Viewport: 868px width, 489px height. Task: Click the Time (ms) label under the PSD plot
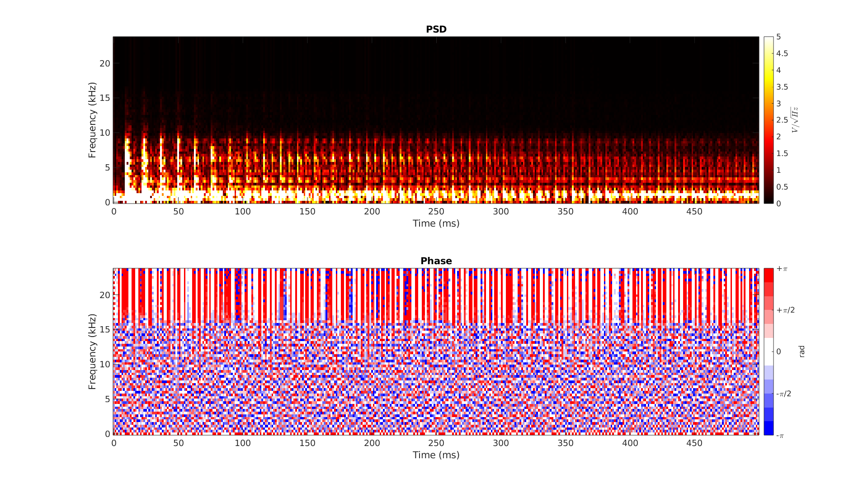click(435, 223)
